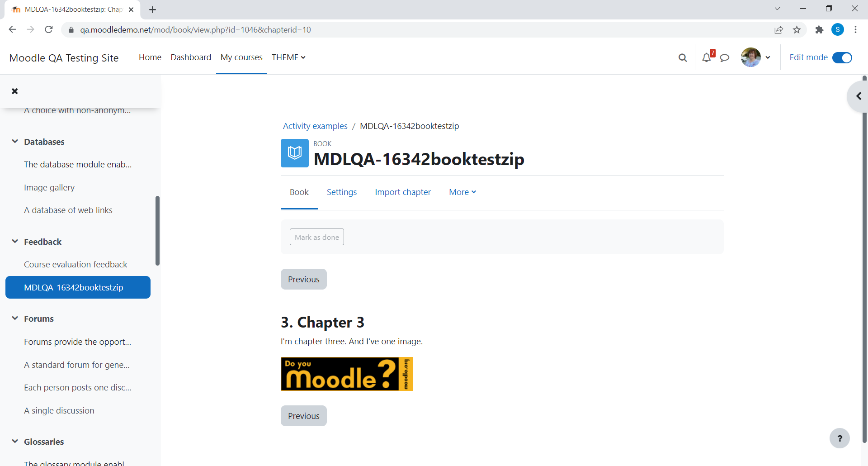Click the Moodle QA Testing Site title
The height and width of the screenshot is (466, 868).
pos(64,58)
